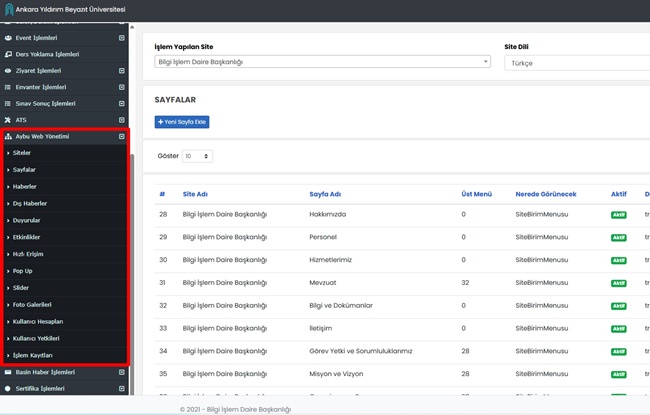
Task: Change the Göster rows-per-page selector
Action: tap(197, 156)
